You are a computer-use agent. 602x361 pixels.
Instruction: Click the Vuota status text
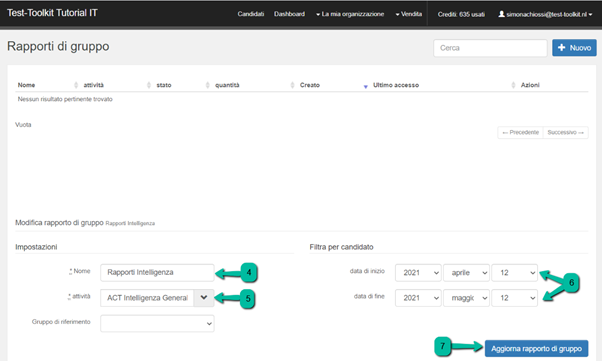pos(23,125)
